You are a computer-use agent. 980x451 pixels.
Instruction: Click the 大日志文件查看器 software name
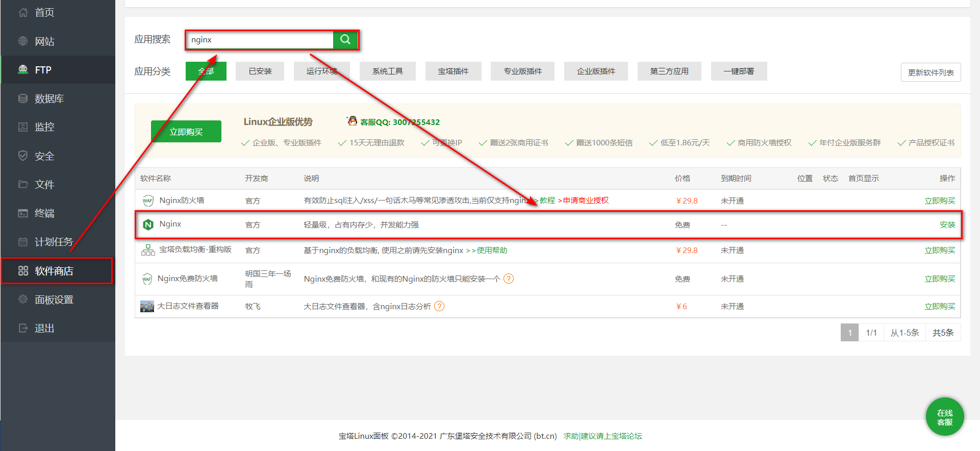pyautogui.click(x=188, y=306)
